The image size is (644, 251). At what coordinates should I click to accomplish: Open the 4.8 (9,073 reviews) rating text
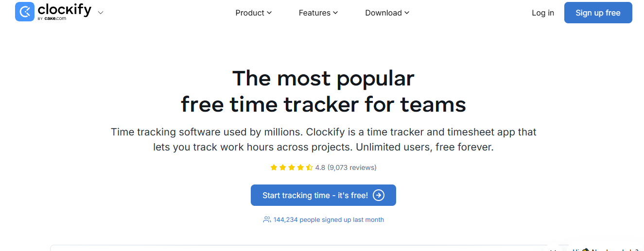[346, 167]
